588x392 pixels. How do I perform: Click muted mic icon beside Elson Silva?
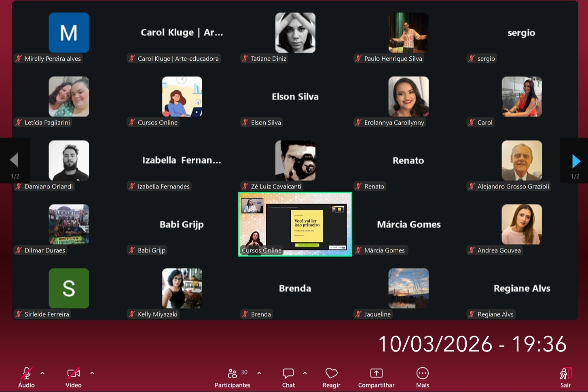(245, 123)
